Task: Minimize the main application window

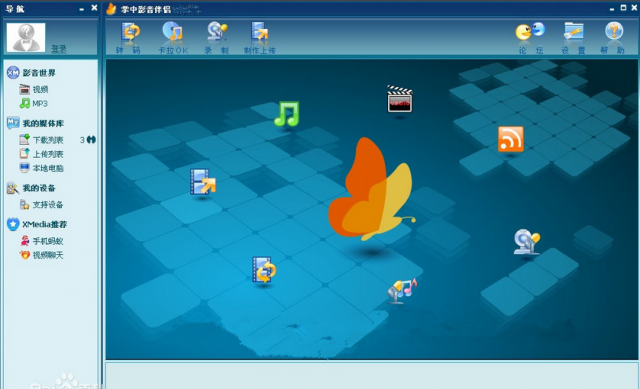Action: coord(611,8)
